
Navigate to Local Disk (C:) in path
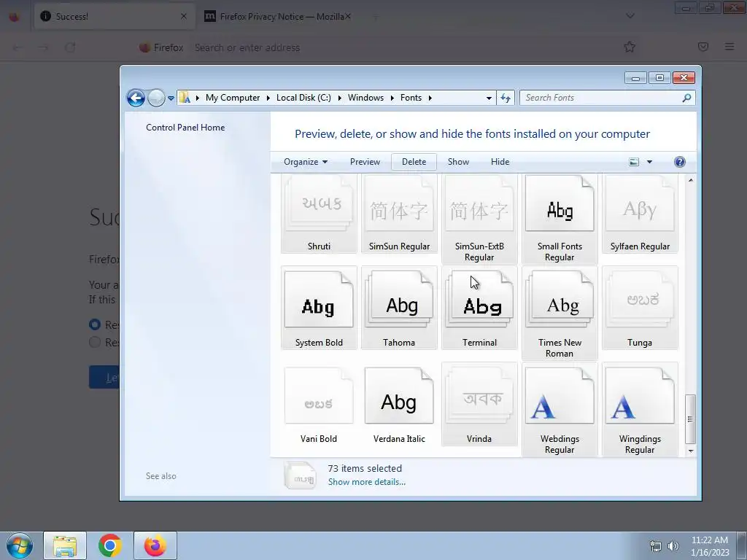303,98
